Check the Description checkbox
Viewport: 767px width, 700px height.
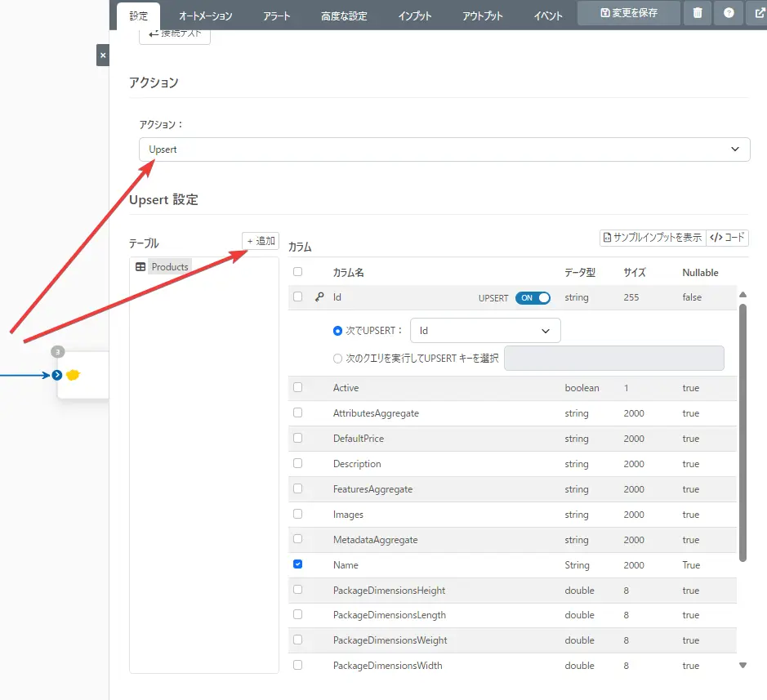(x=297, y=463)
